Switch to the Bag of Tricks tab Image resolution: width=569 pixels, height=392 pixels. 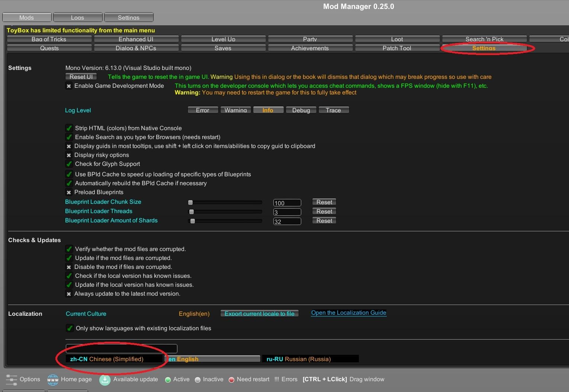coord(49,39)
